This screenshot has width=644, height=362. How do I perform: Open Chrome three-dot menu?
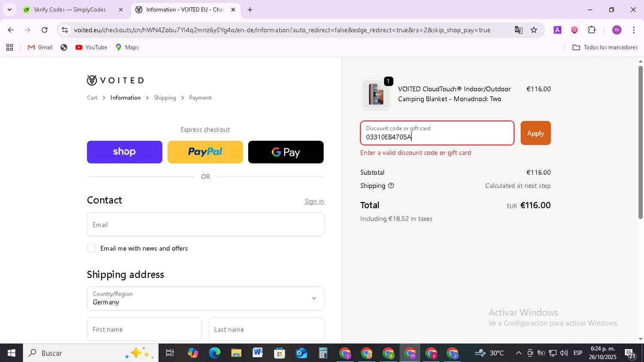pos(634,30)
